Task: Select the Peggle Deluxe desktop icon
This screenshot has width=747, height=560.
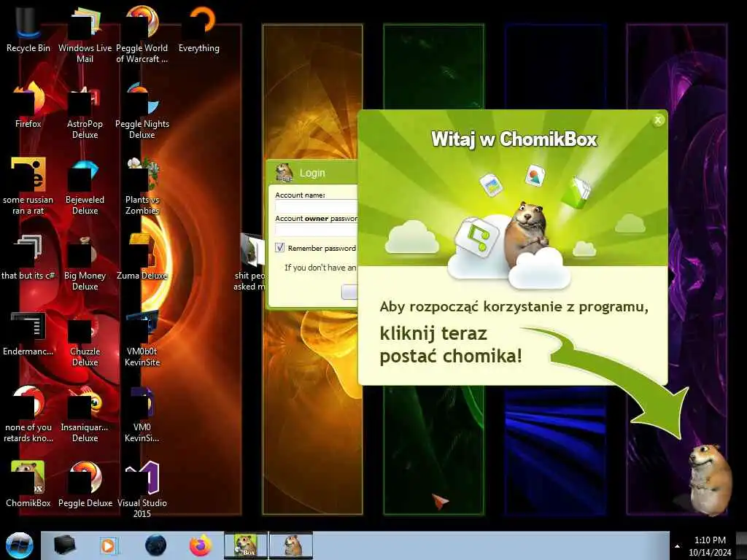Action: point(85,484)
